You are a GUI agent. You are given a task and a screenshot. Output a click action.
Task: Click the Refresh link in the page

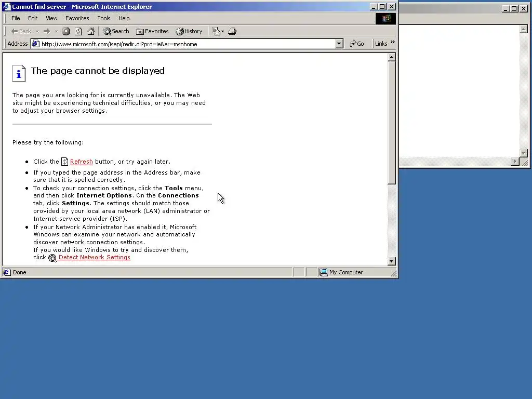point(82,162)
